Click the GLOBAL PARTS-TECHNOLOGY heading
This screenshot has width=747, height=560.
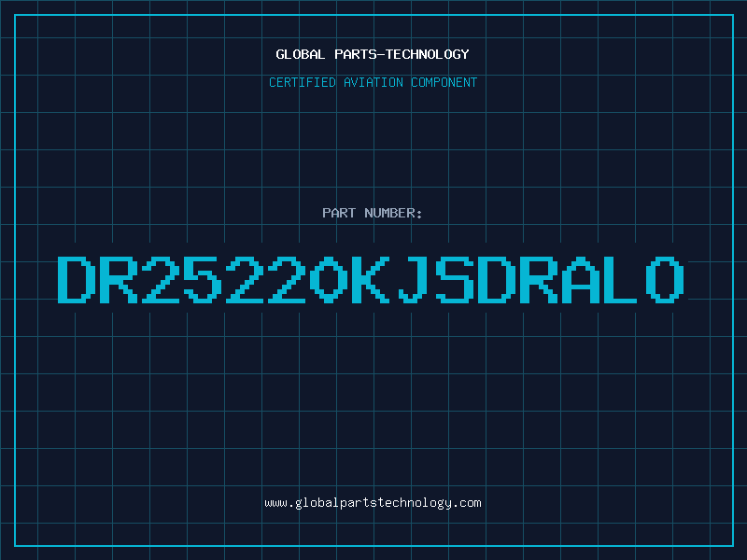pyautogui.click(x=373, y=54)
